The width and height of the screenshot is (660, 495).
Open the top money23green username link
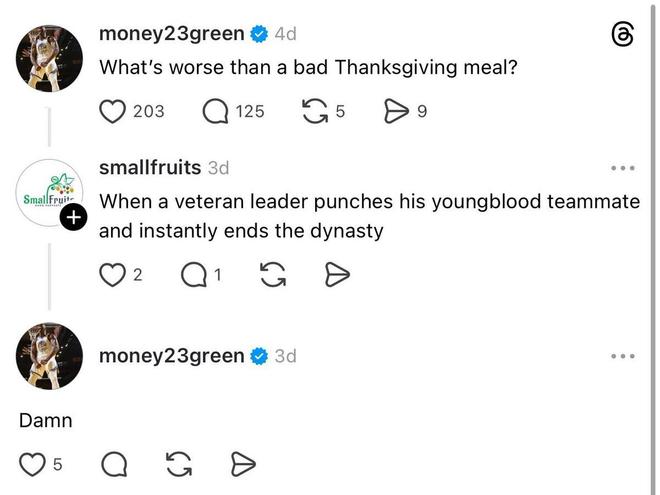coord(171,34)
